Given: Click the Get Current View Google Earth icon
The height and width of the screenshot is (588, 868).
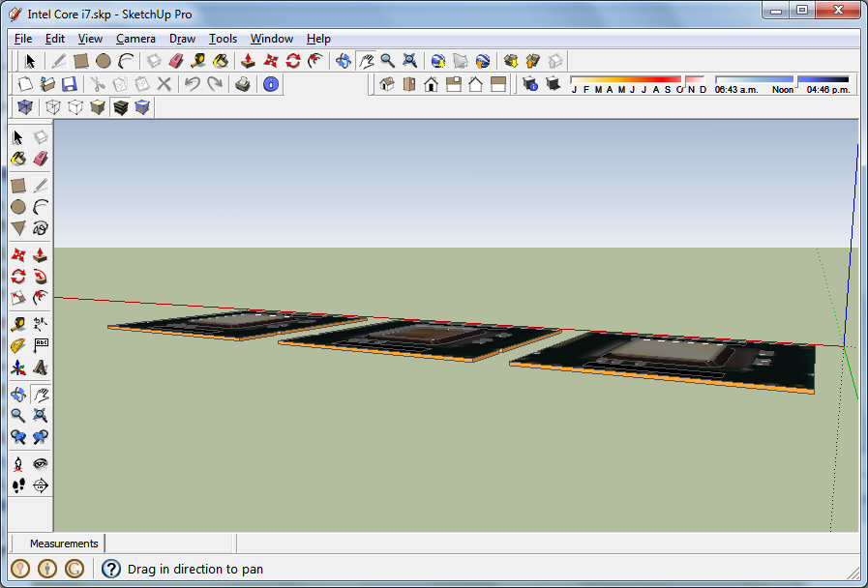Looking at the screenshot, I should pyautogui.click(x=438, y=61).
